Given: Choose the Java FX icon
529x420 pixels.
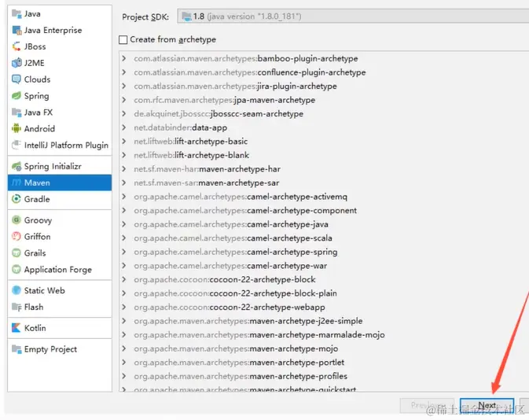Looking at the screenshot, I should 17,112.
